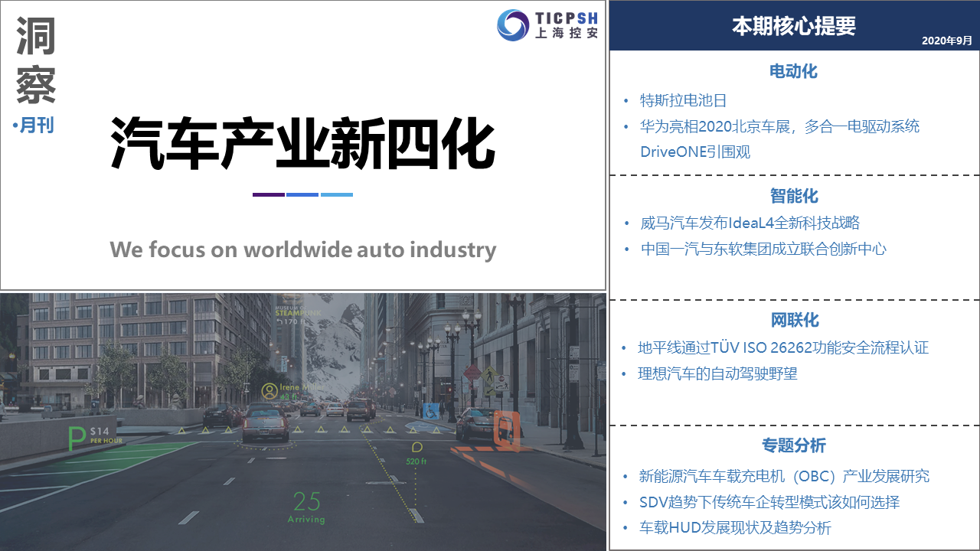This screenshot has width=980, height=551.
Task: Click the green parking P icon
Action: [77, 440]
